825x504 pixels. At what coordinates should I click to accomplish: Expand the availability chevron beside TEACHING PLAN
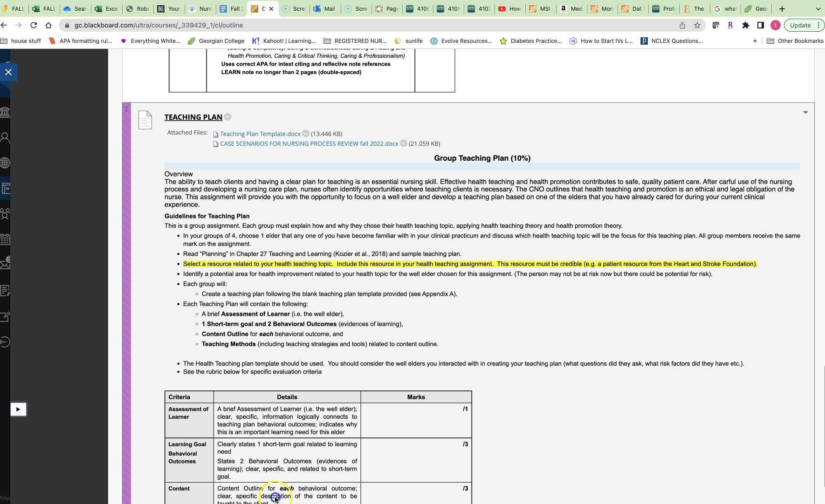(x=228, y=117)
